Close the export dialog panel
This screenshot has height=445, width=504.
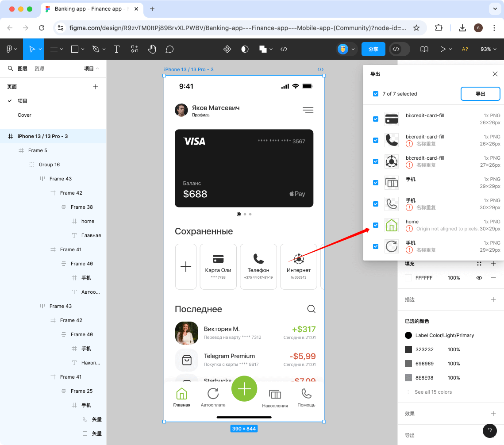click(495, 74)
